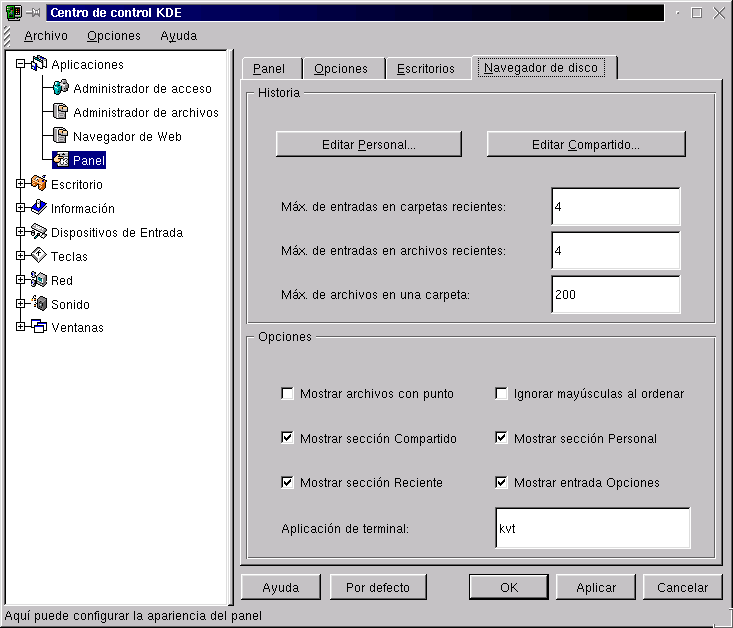The image size is (733, 628).
Task: Click the Red network icon
Action: (x=39, y=280)
